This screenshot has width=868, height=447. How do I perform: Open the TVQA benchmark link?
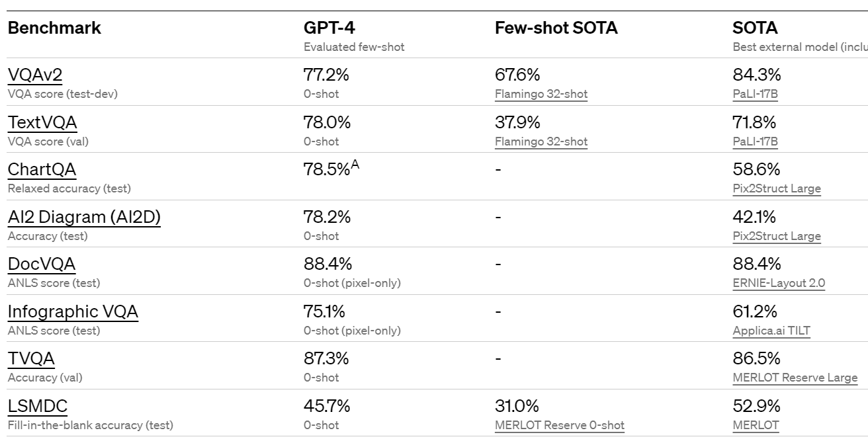pyautogui.click(x=31, y=359)
